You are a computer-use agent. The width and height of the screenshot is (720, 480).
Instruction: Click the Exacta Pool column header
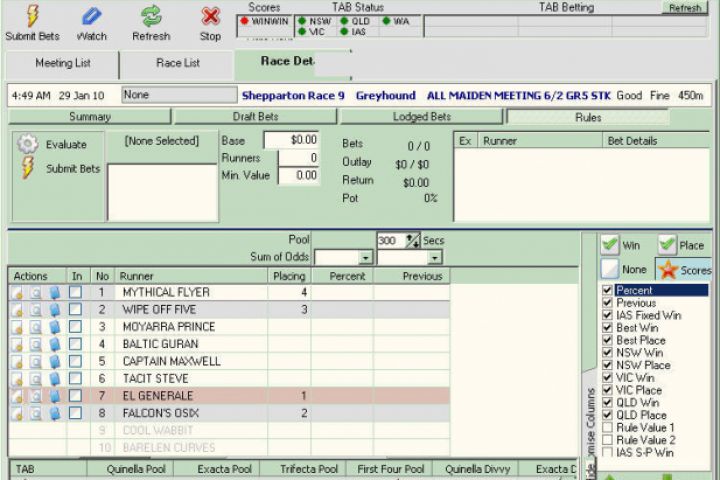click(216, 469)
